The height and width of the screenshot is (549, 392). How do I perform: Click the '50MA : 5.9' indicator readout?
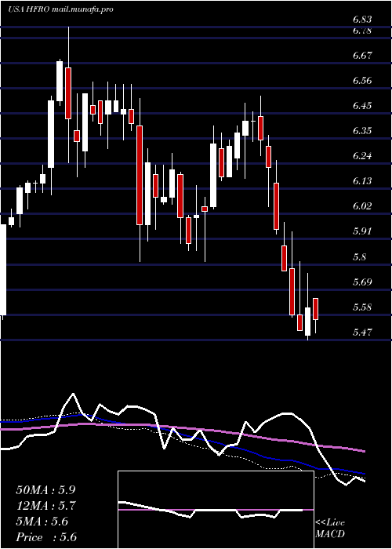click(x=45, y=490)
